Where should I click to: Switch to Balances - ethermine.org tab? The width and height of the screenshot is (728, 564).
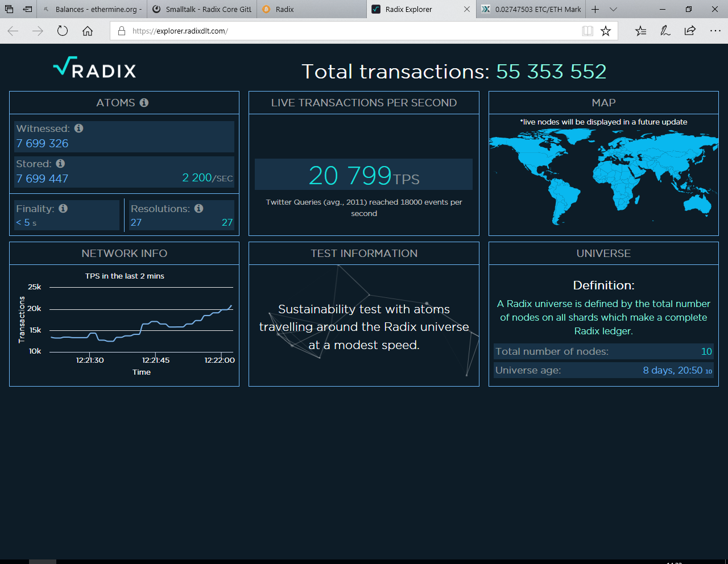tap(92, 9)
